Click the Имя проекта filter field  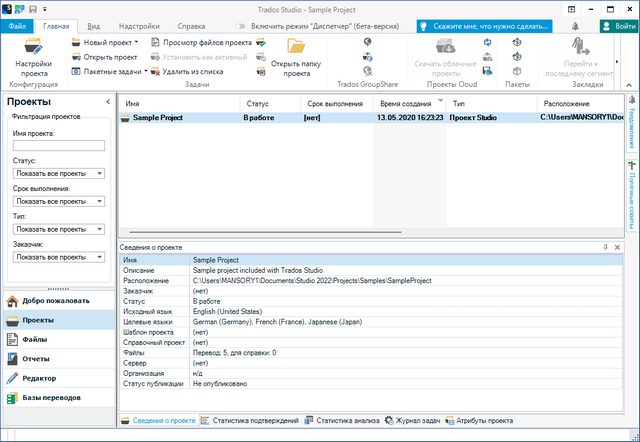pyautogui.click(x=58, y=146)
